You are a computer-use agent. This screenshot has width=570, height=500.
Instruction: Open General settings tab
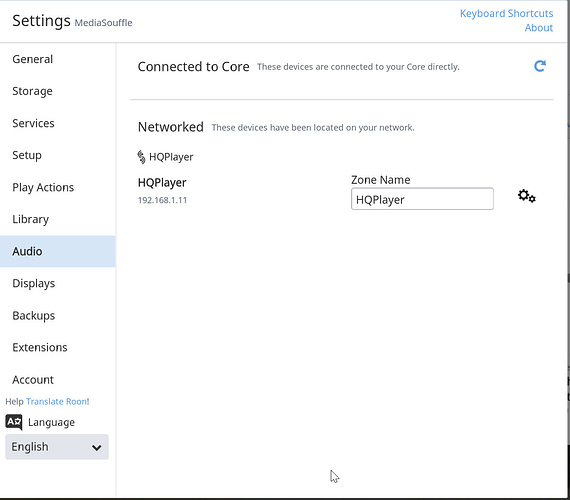(58, 59)
